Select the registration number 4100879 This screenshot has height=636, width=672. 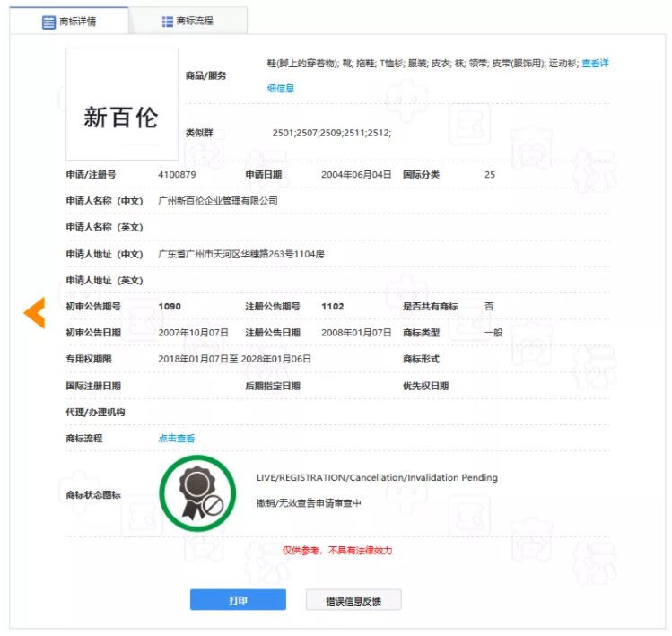tap(177, 174)
